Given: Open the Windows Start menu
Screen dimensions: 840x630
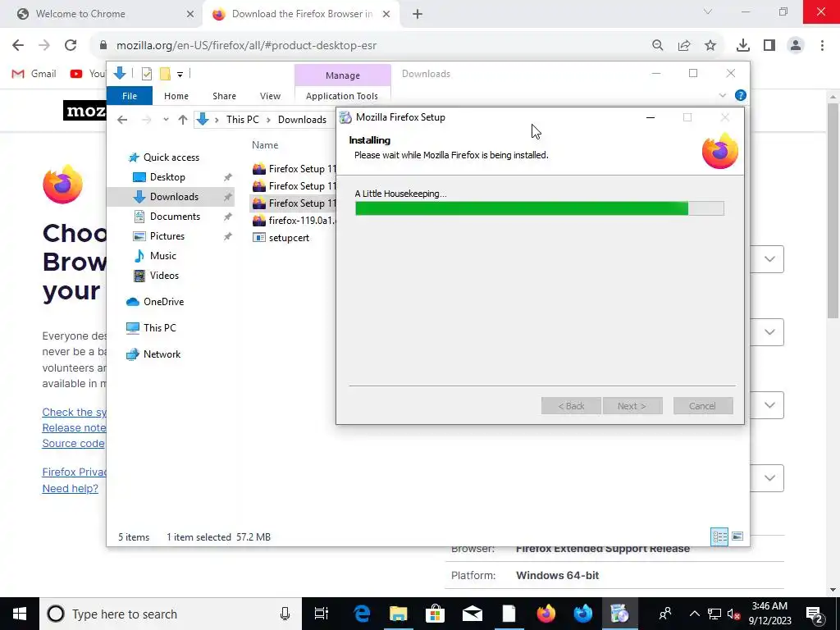Looking at the screenshot, I should [20, 614].
